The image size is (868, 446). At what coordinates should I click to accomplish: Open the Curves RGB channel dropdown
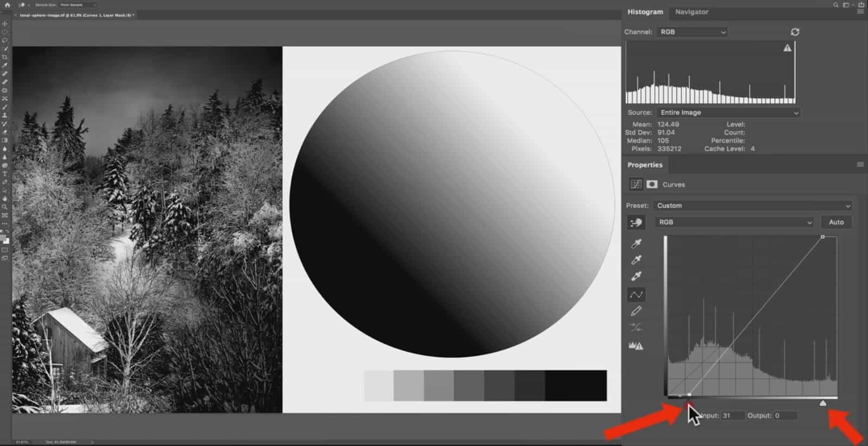(x=735, y=222)
